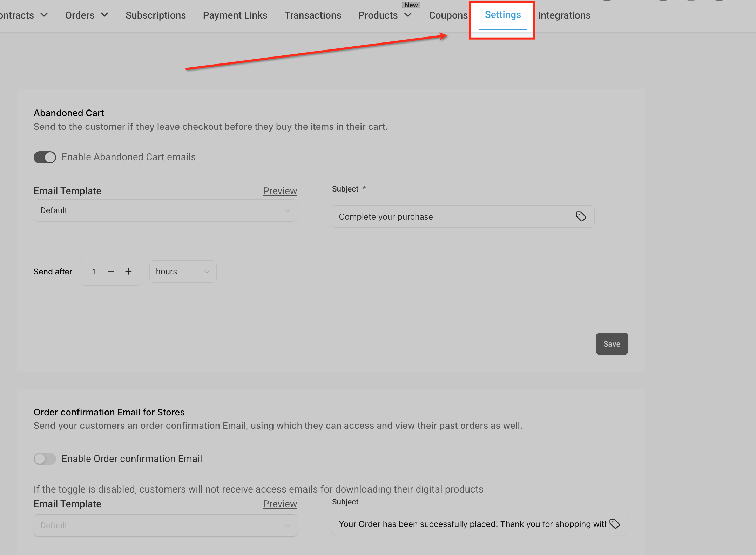Image resolution: width=756 pixels, height=555 pixels.
Task: Decrease Send after value with minus icon
Action: pos(111,272)
